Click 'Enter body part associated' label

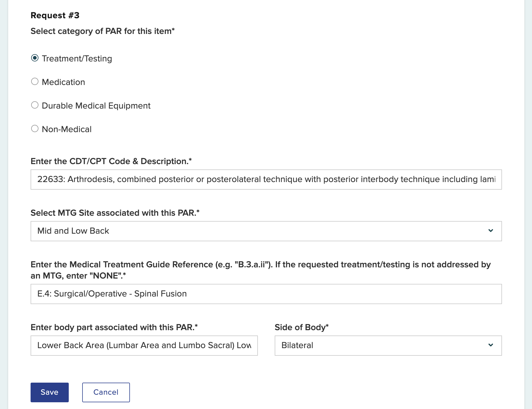(x=114, y=327)
